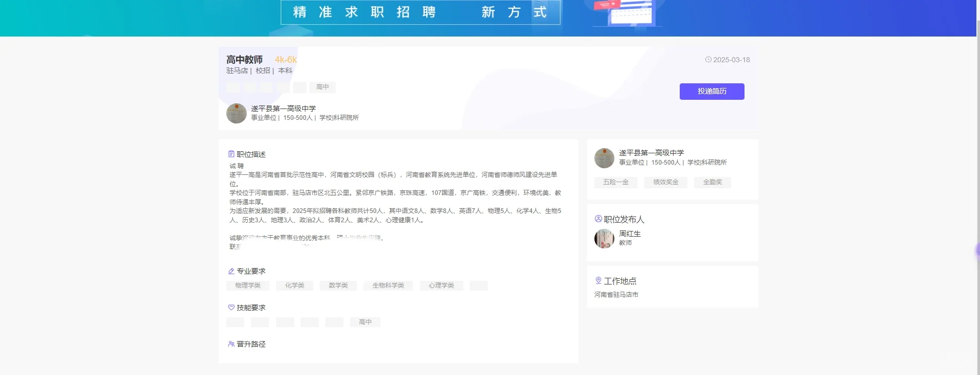The width and height of the screenshot is (980, 375).
Task: Click the 高中教师 job title
Action: pyautogui.click(x=244, y=60)
